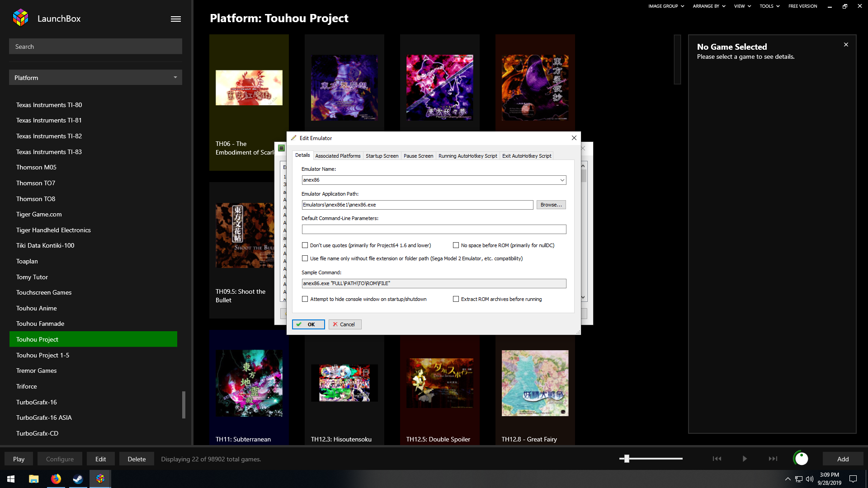
Task: Expand the Emulator Name dropdown
Action: tap(562, 180)
